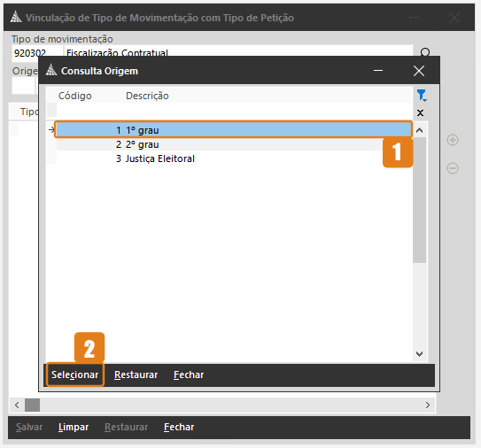The height and width of the screenshot is (448, 481).
Task: Click the Selecionar button
Action: (74, 375)
